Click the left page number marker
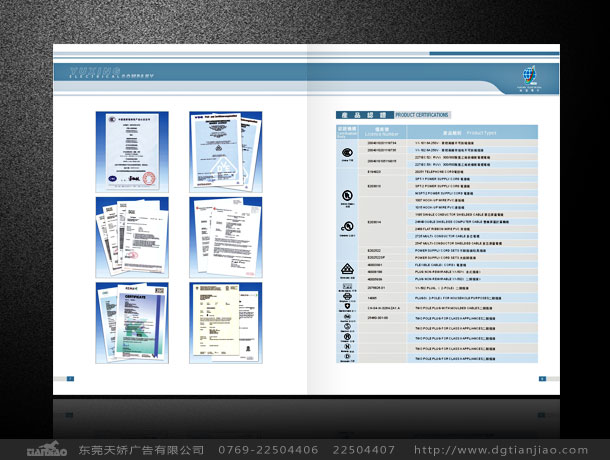This screenshot has height=460, width=610. (70, 378)
